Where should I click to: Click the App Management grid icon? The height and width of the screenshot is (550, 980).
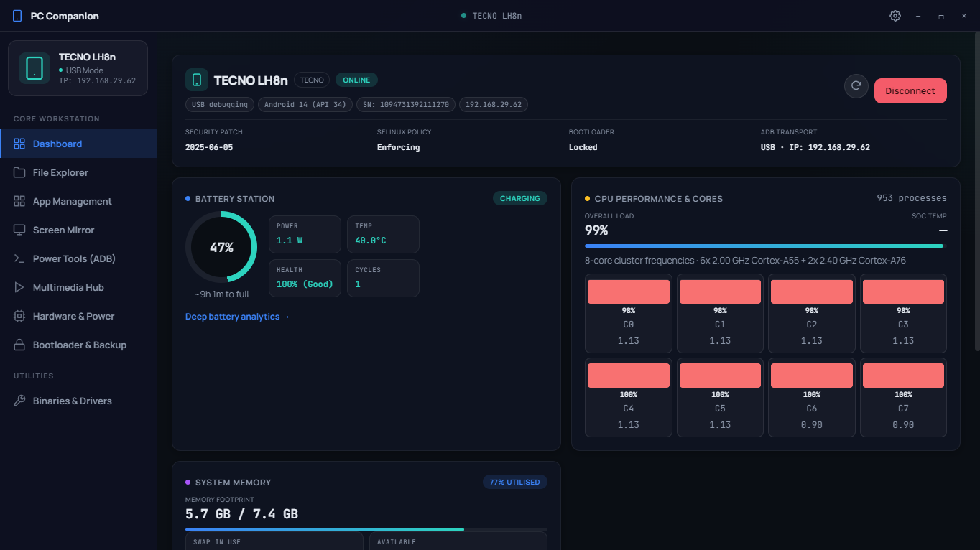pyautogui.click(x=19, y=201)
